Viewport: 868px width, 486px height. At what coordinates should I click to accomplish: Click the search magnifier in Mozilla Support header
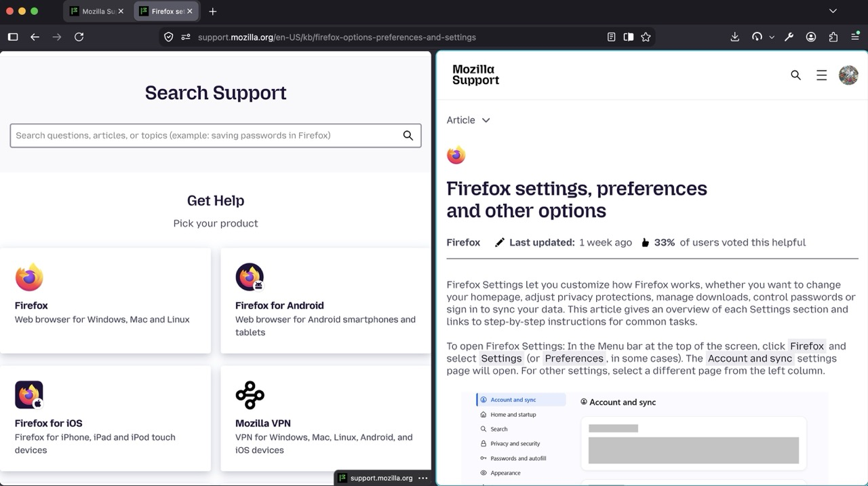795,75
